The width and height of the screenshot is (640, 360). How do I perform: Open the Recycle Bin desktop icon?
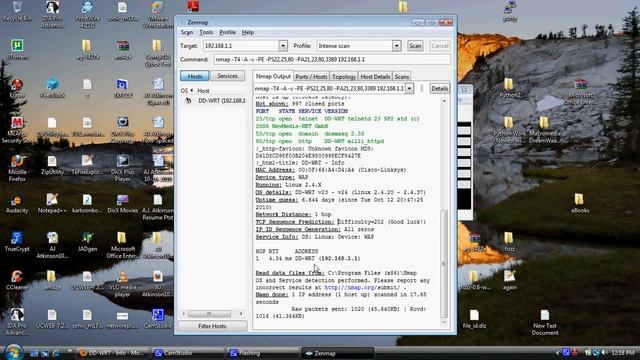pos(17,11)
